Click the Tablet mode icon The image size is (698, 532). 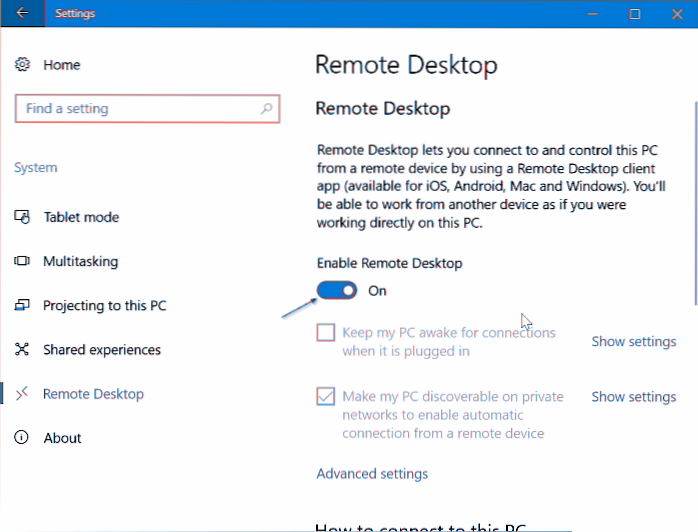coord(23,217)
